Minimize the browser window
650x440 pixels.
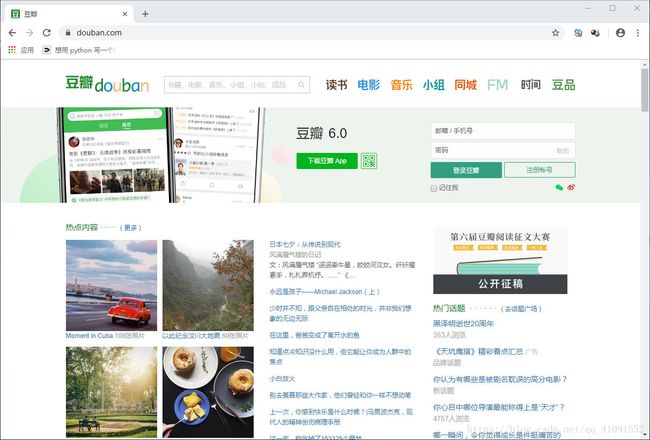pos(588,8)
